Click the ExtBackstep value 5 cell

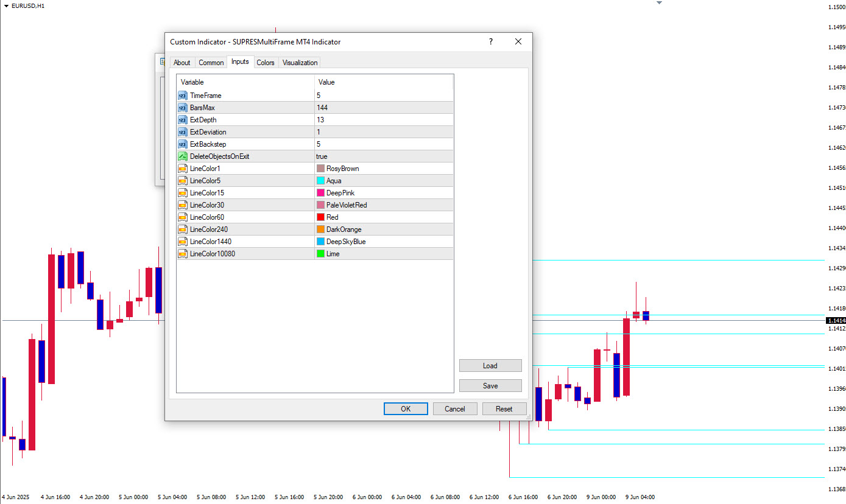pyautogui.click(x=384, y=144)
